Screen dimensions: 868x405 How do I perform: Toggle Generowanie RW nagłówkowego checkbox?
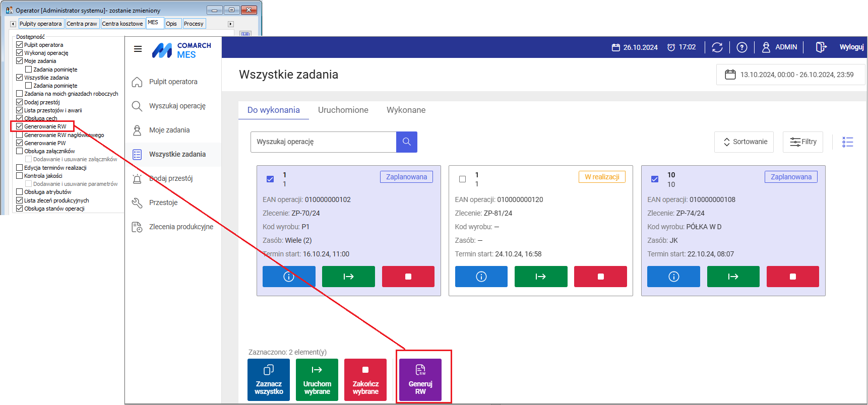[x=20, y=135]
